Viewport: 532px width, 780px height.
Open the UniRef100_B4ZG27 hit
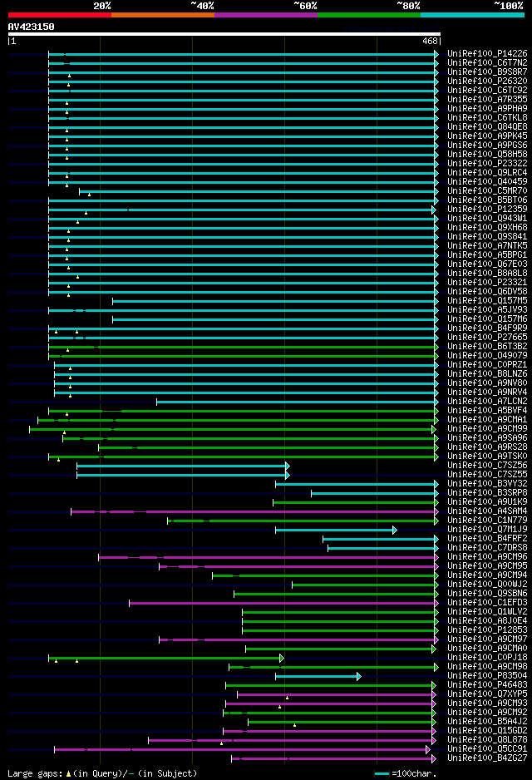(x=487, y=758)
